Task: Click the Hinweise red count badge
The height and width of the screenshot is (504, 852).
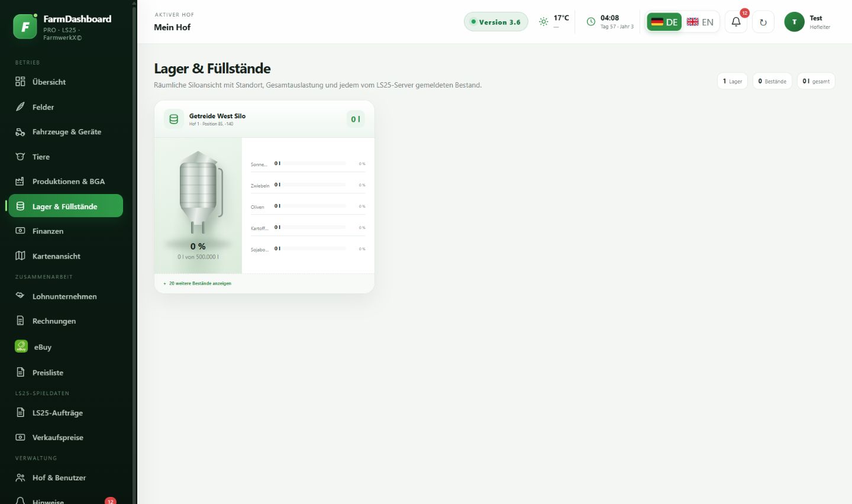Action: pyautogui.click(x=111, y=501)
